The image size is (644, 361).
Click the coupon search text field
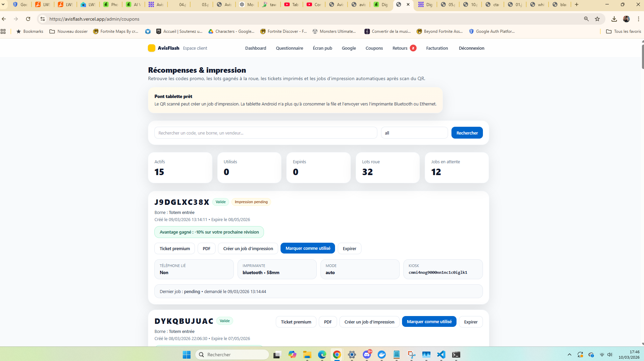[x=266, y=133]
